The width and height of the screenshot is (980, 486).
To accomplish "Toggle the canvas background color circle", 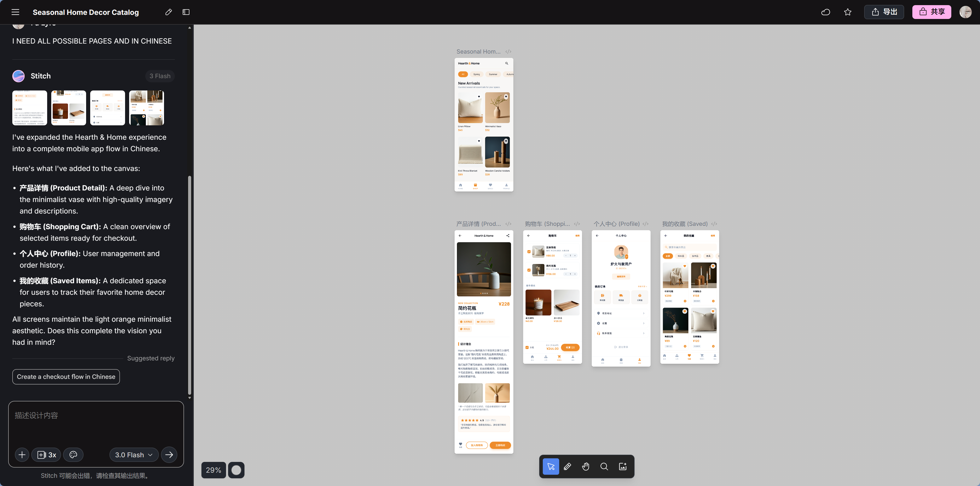I will [236, 470].
